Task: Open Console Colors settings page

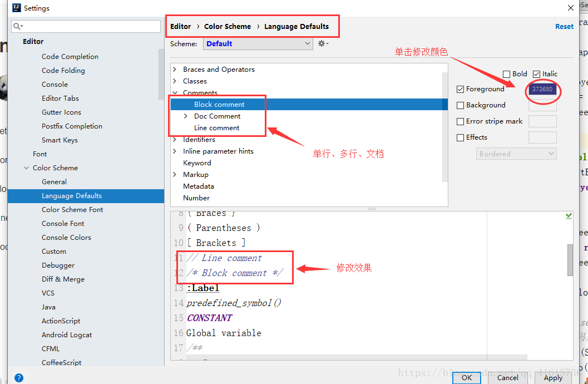Action: click(x=66, y=238)
